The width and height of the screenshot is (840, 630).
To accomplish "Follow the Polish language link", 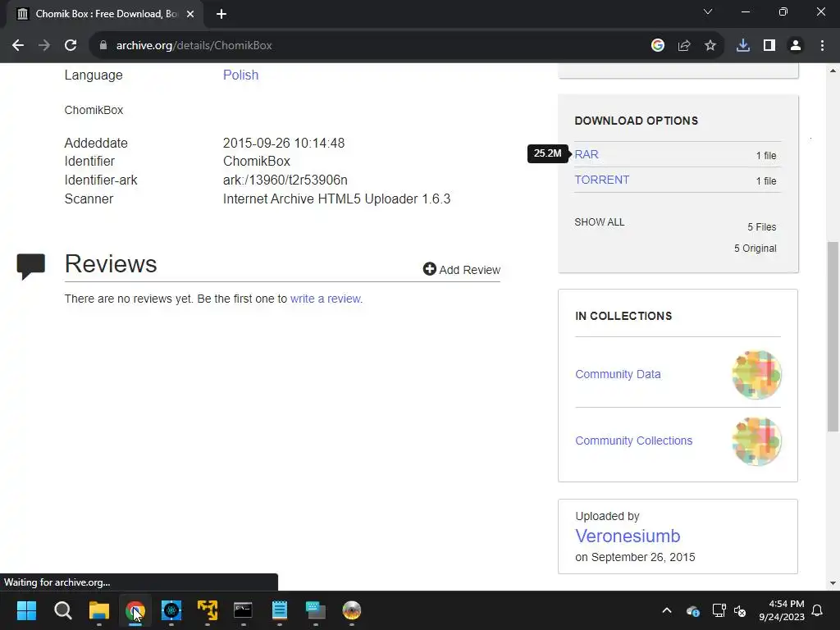I will 240,75.
